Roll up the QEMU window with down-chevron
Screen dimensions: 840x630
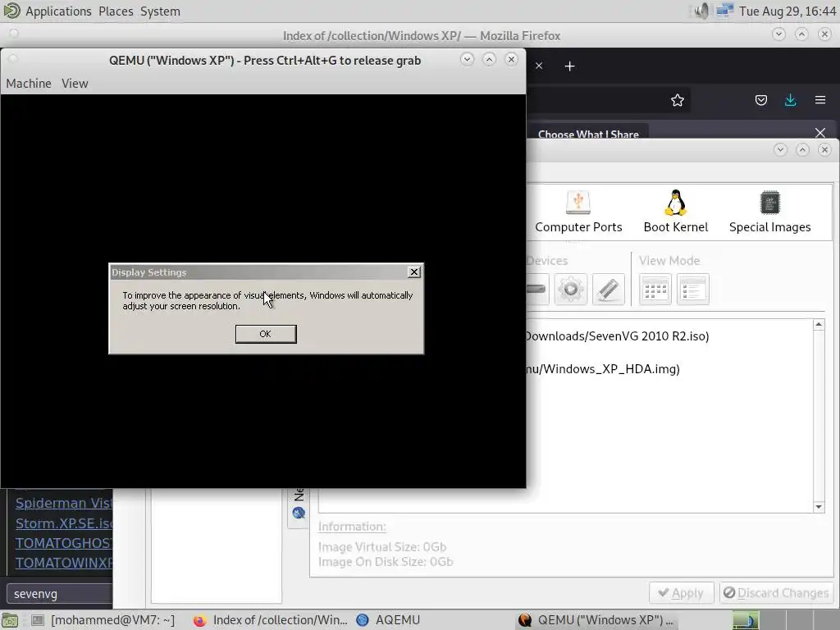(x=467, y=59)
